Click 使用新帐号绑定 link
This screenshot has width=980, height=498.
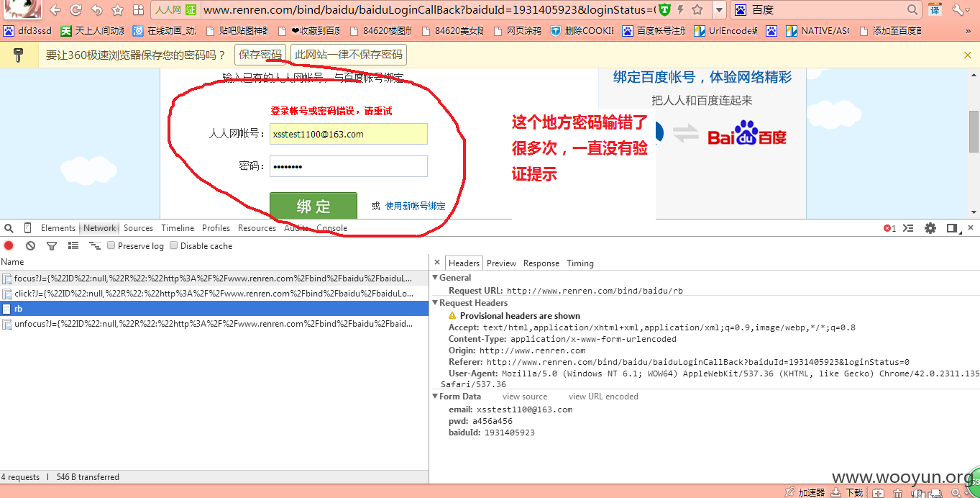tap(416, 206)
